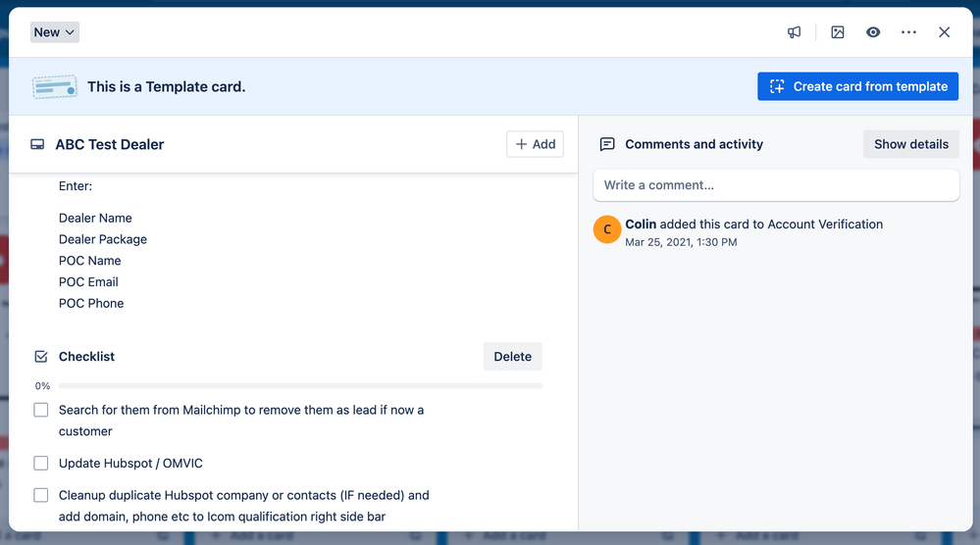Click the Comments and activity icon
The image size is (980, 545).
tap(607, 144)
